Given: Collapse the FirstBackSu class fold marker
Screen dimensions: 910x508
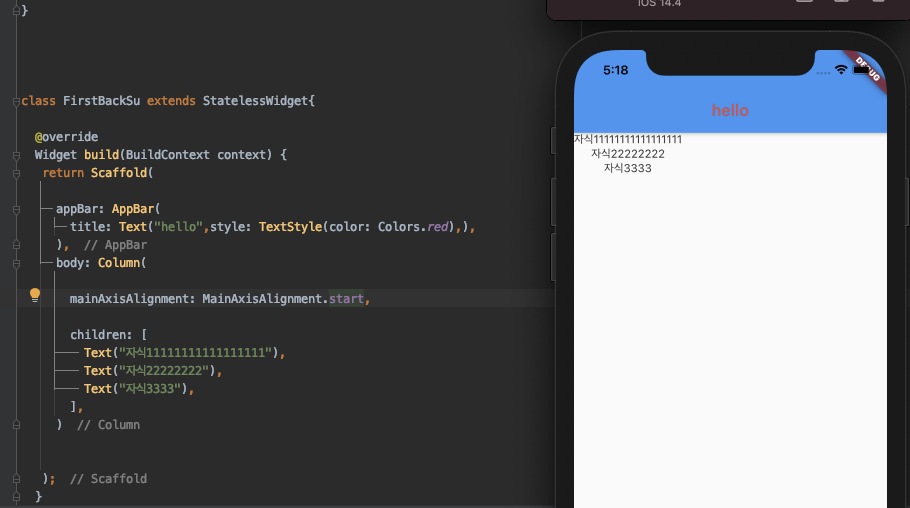Looking at the screenshot, I should tap(16, 102).
